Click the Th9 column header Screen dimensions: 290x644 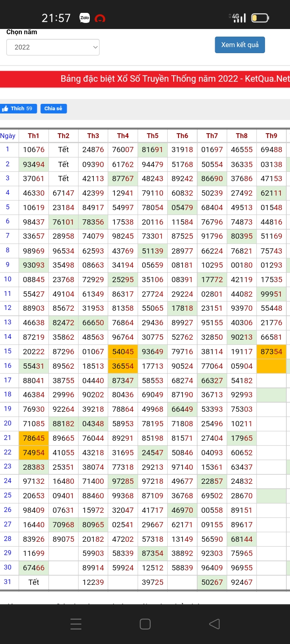(x=271, y=136)
